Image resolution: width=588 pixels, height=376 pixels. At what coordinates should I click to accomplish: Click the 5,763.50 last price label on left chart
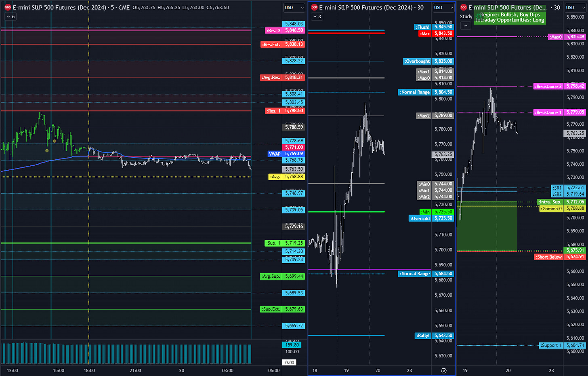point(294,169)
